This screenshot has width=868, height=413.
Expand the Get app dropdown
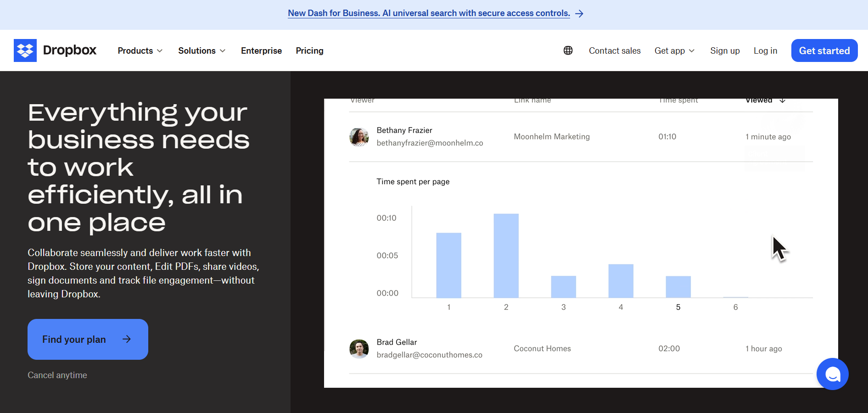click(674, 50)
